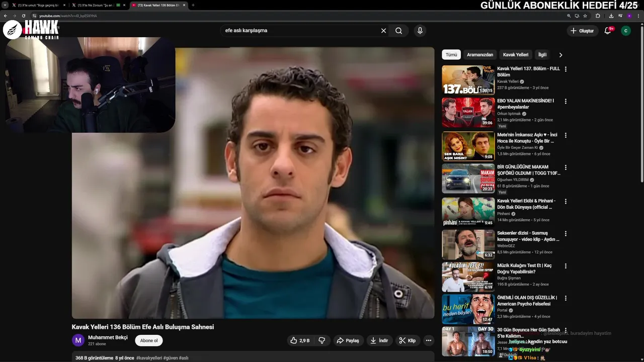
Task: Click the video title Kavak Yelleri 136 Bölüm
Action: click(x=143, y=327)
